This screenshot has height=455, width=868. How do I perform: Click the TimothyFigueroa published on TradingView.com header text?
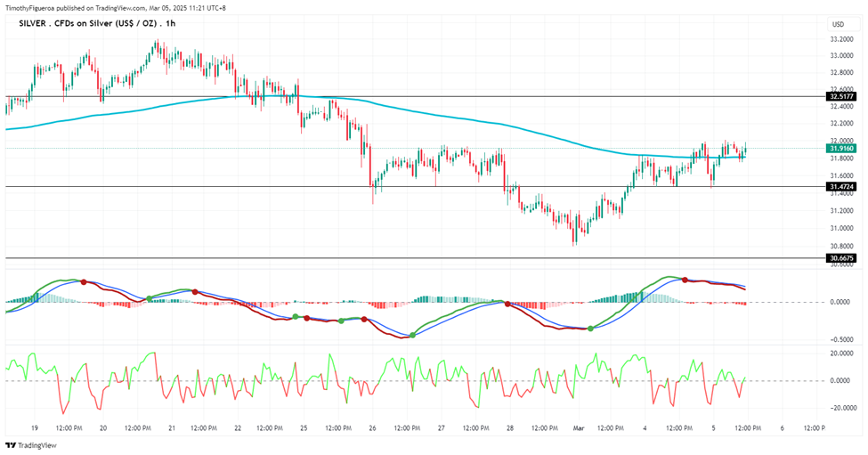[117, 8]
